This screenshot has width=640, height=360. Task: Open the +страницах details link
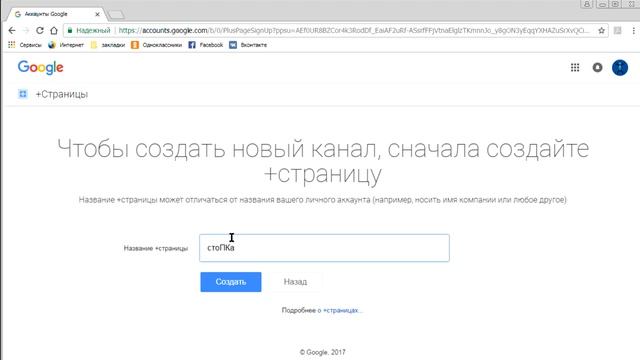point(340,310)
